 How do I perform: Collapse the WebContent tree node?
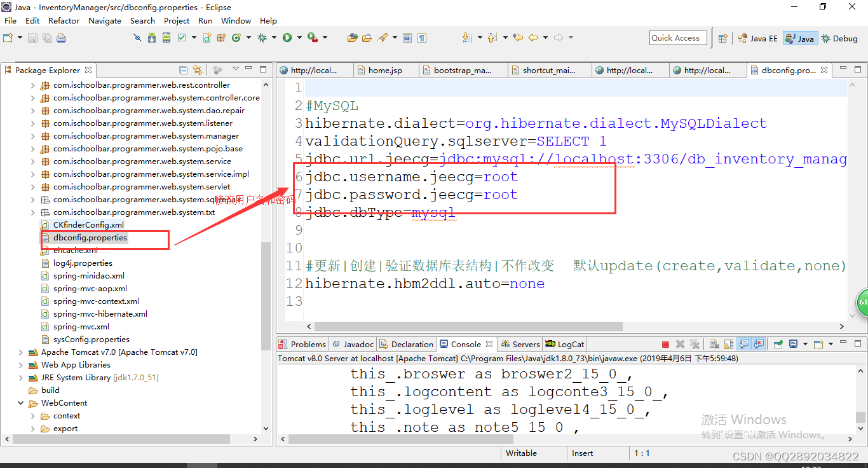(21, 403)
